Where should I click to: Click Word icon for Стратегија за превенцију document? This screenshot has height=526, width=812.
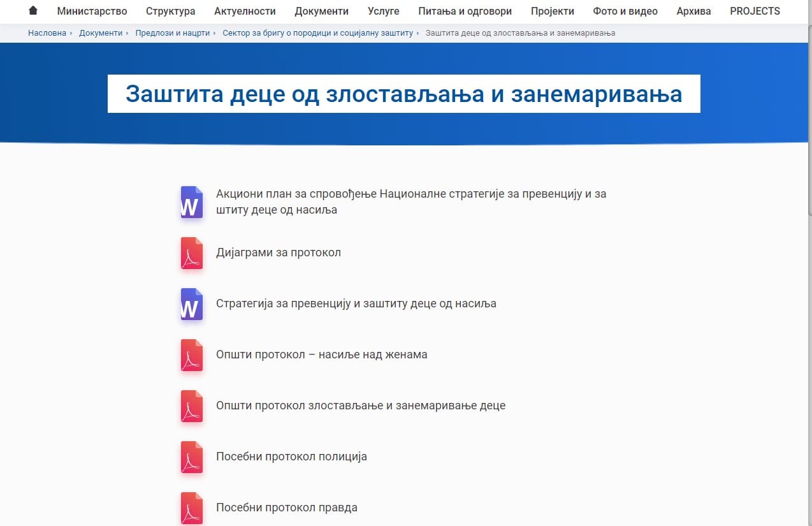(191, 304)
